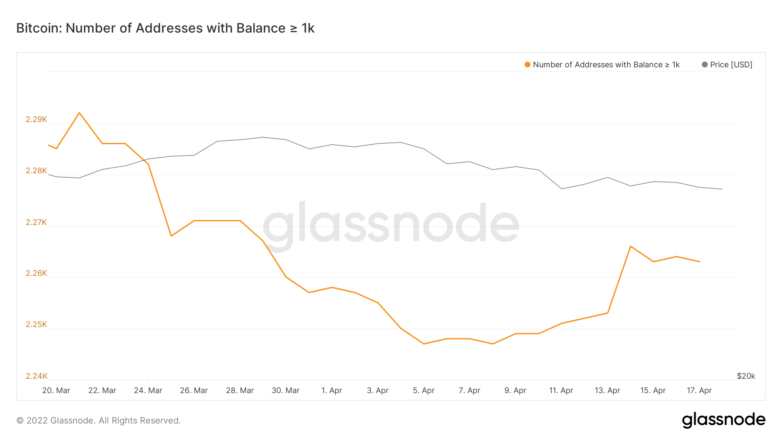
Task: Select the '5. Apr' x-axis date label
Action: pos(423,390)
